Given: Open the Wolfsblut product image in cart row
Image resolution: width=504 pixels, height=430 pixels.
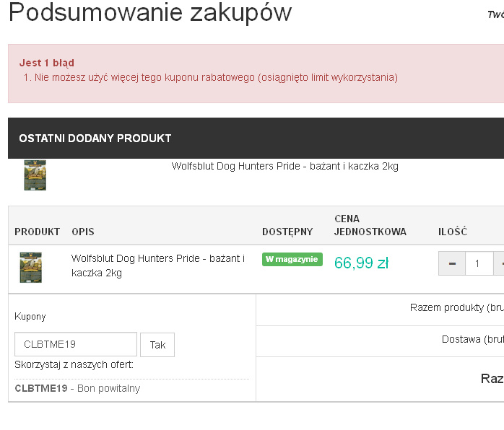Looking at the screenshot, I should (x=31, y=268).
